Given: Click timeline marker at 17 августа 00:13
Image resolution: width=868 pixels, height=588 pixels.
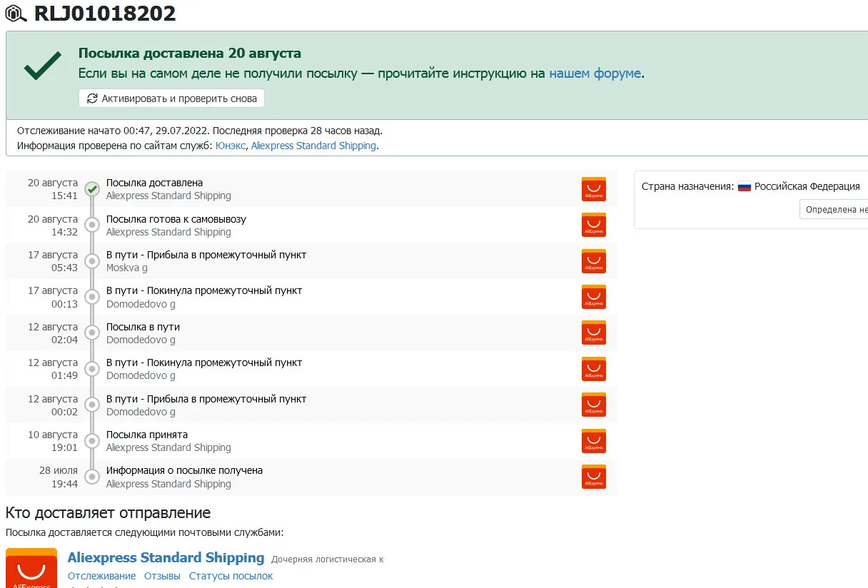Looking at the screenshot, I should 91,297.
